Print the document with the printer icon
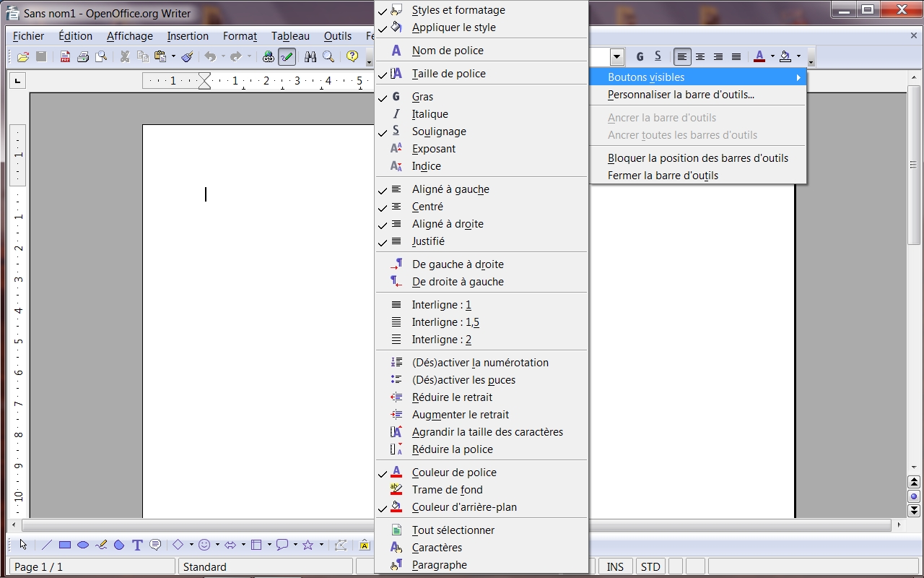The height and width of the screenshot is (578, 924). [x=83, y=56]
